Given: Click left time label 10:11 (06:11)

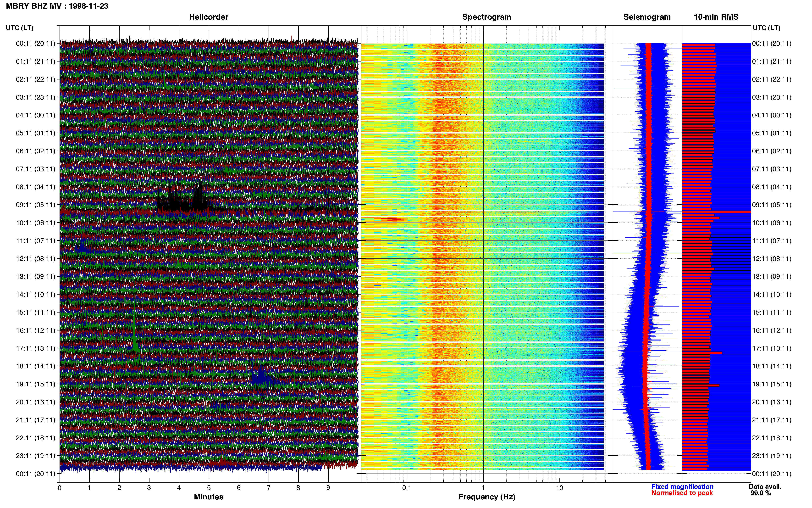Looking at the screenshot, I should click(x=36, y=223).
